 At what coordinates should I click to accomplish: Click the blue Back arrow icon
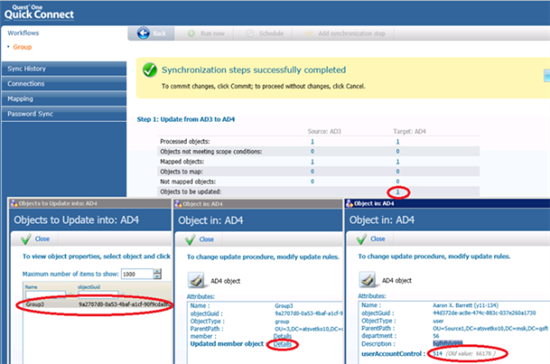pos(143,33)
